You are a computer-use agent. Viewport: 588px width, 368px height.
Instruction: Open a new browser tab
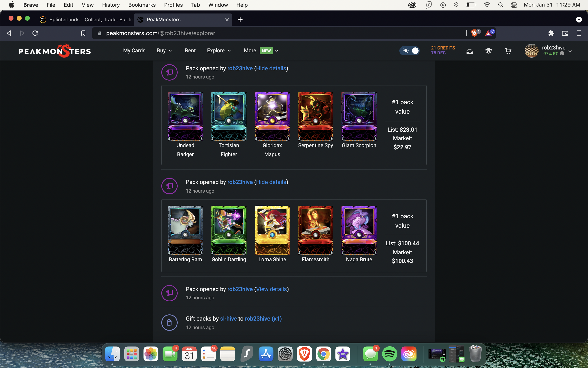point(240,20)
